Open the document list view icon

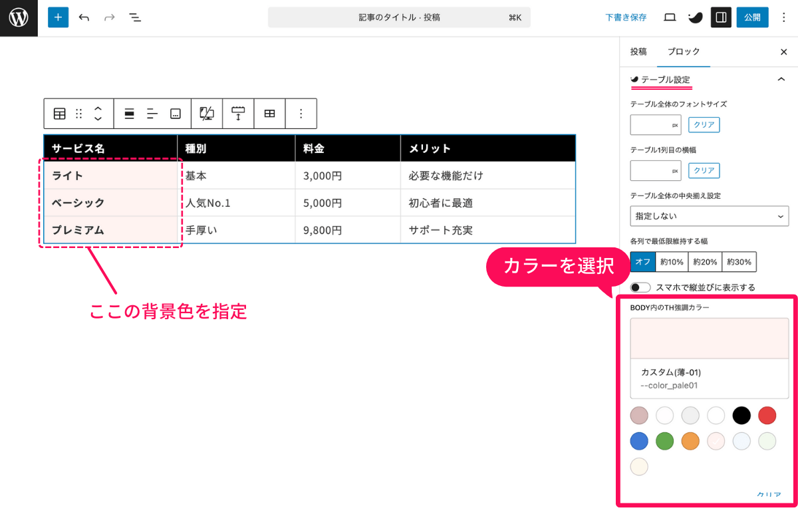pyautogui.click(x=135, y=17)
